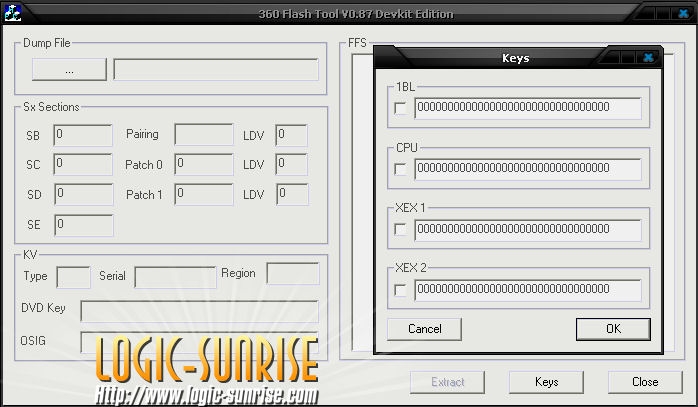Click the LDV field in the Patch 1 row

click(x=292, y=195)
